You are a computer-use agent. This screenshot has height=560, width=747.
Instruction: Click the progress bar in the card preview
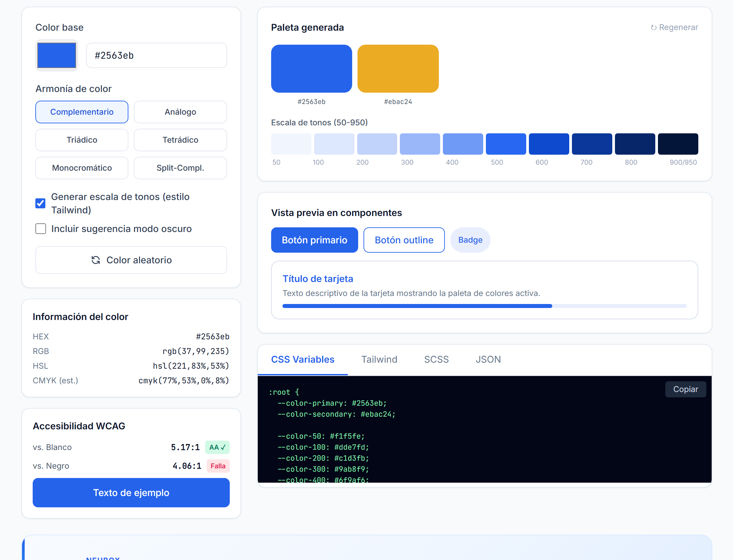[484, 306]
